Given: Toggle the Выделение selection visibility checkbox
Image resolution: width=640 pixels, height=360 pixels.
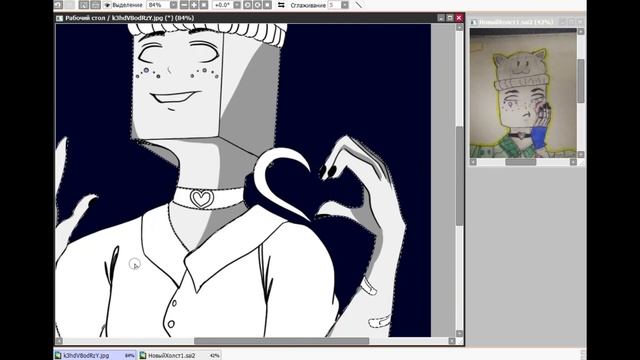Looking at the screenshot, I should click(107, 5).
